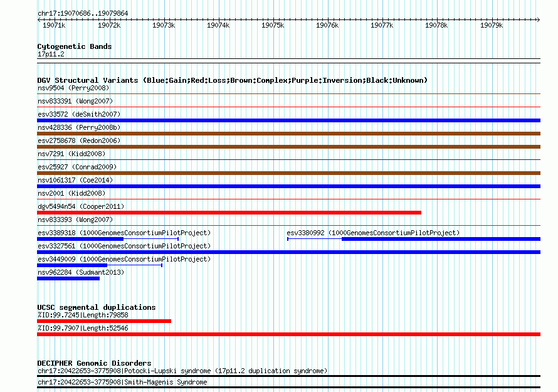Click esv3389318 1000Genomes label
558x392 pixels.
click(x=124, y=233)
